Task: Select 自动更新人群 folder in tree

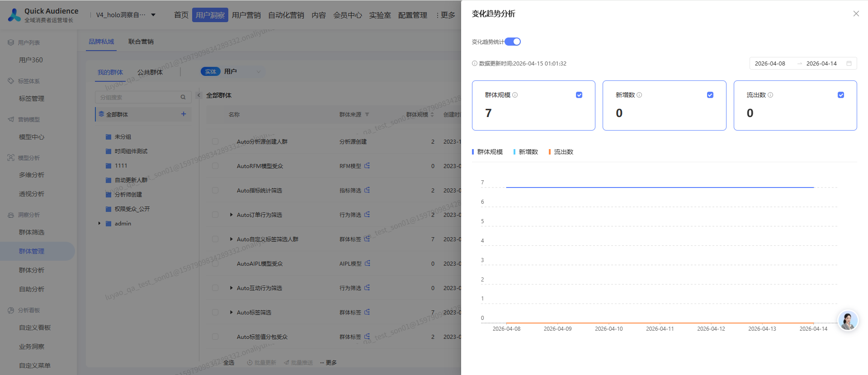Action: click(x=131, y=180)
